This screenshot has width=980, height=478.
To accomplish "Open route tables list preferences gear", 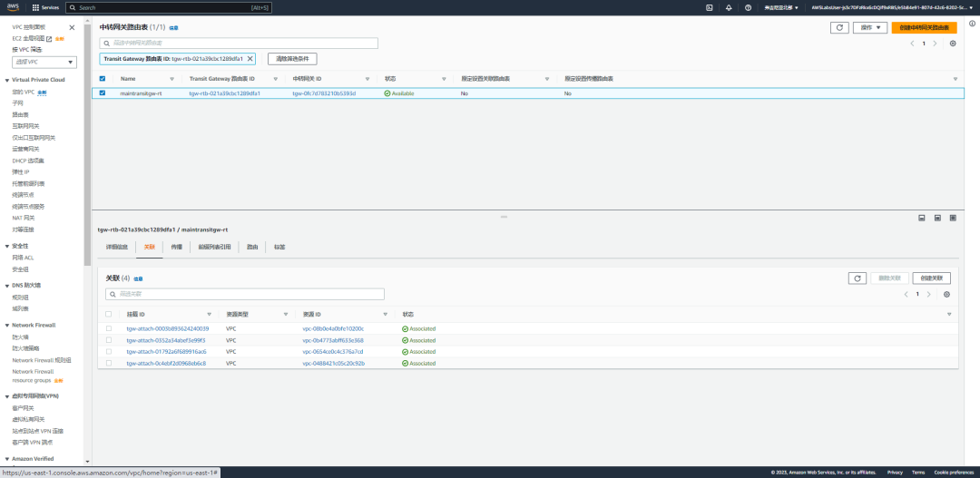I will pyautogui.click(x=953, y=44).
